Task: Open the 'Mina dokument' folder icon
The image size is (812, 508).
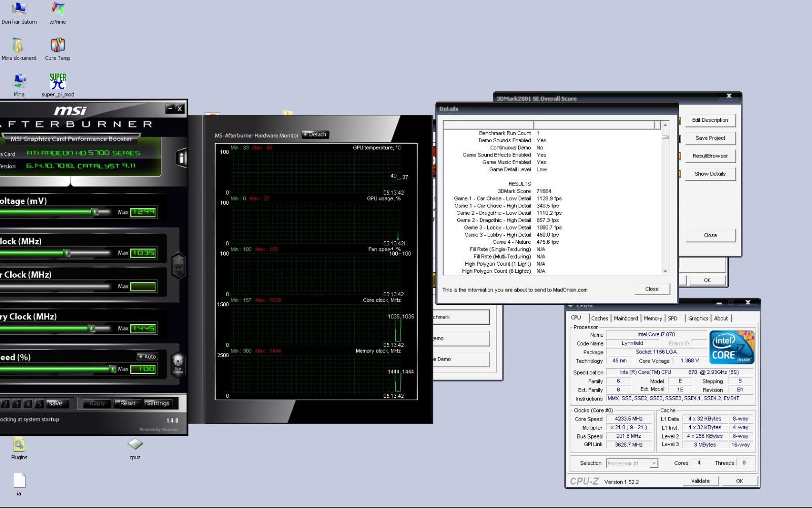Action: click(19, 49)
